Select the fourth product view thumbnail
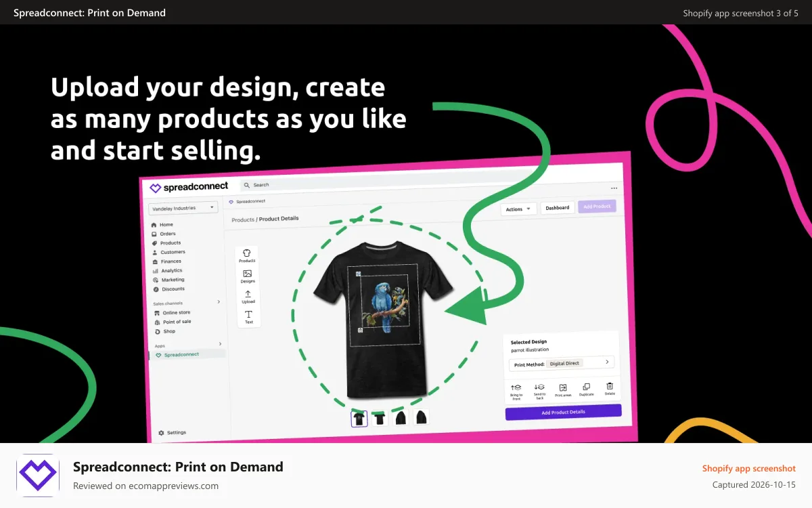 tap(421, 417)
